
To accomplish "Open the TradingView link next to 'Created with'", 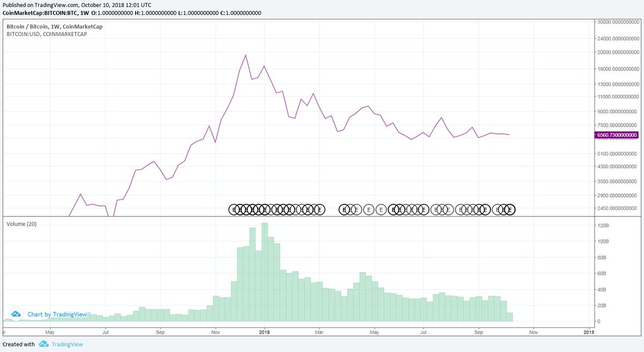I will (67, 344).
